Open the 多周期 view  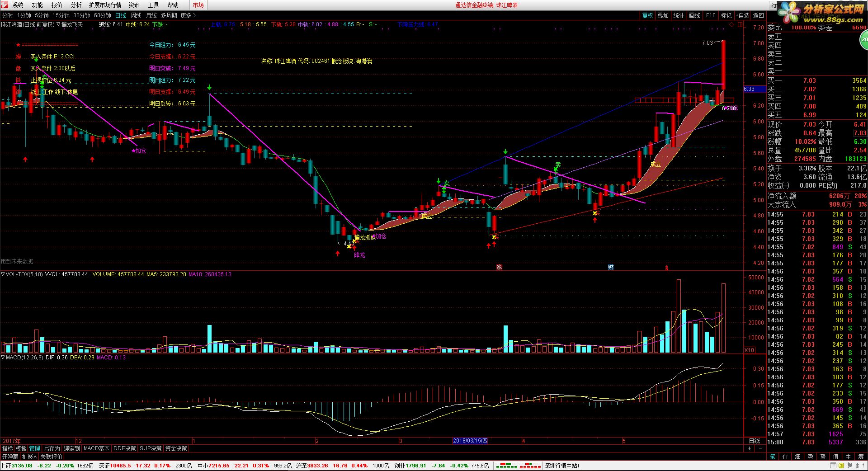click(169, 15)
